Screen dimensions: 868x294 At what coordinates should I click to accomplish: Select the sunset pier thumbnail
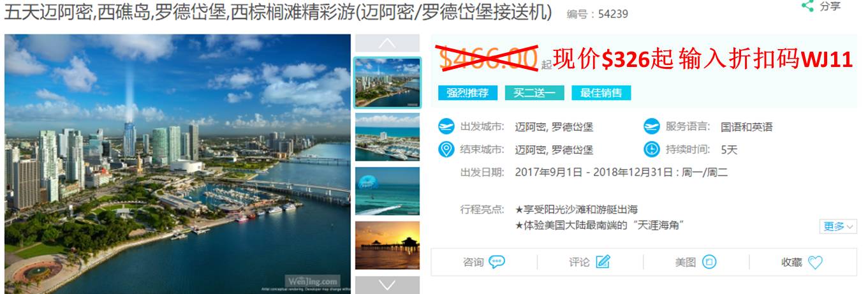coord(388,246)
